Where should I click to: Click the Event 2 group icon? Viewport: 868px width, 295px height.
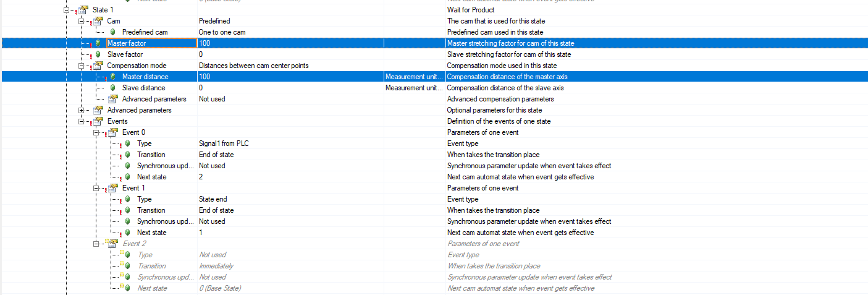112,244
